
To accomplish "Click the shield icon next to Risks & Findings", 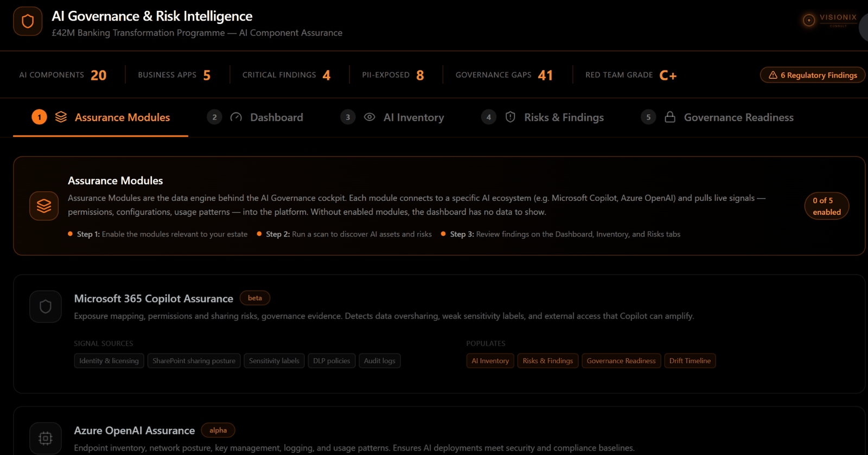I will pyautogui.click(x=510, y=117).
